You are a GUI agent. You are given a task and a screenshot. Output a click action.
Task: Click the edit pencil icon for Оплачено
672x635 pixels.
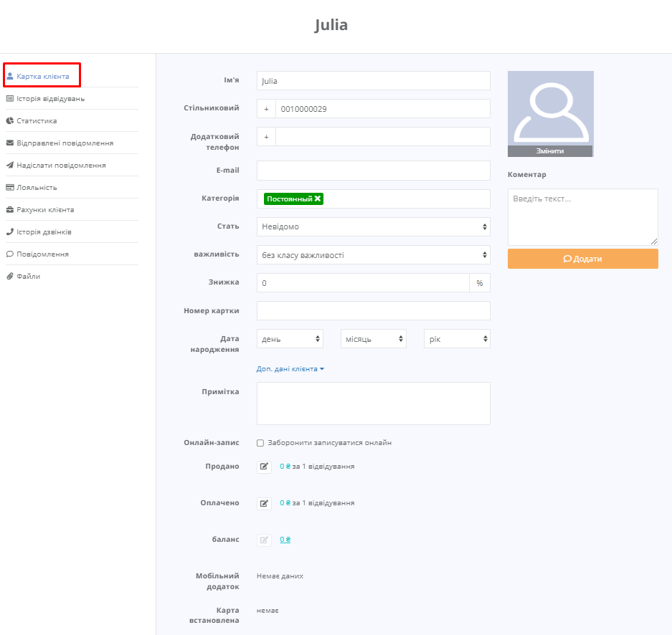[x=264, y=503]
